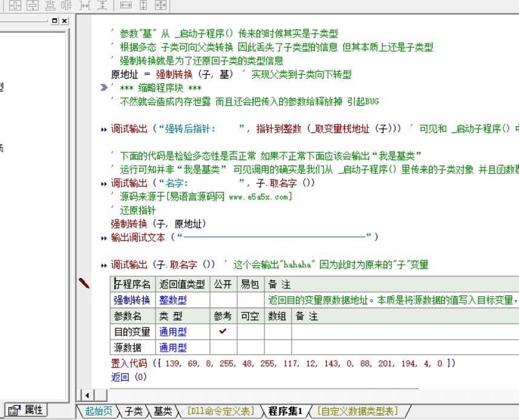Toggle 公开 cell for 强制转换 subroutine
The image size is (519, 420).
223,300
